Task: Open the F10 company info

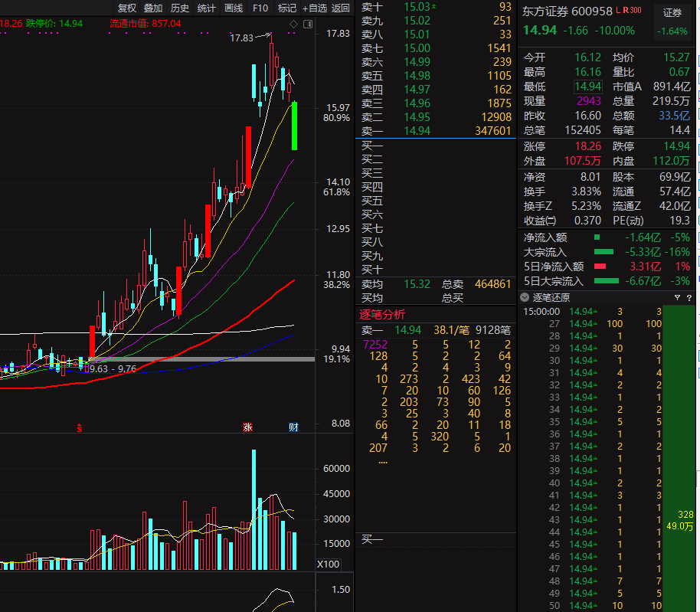Action: 260,8
